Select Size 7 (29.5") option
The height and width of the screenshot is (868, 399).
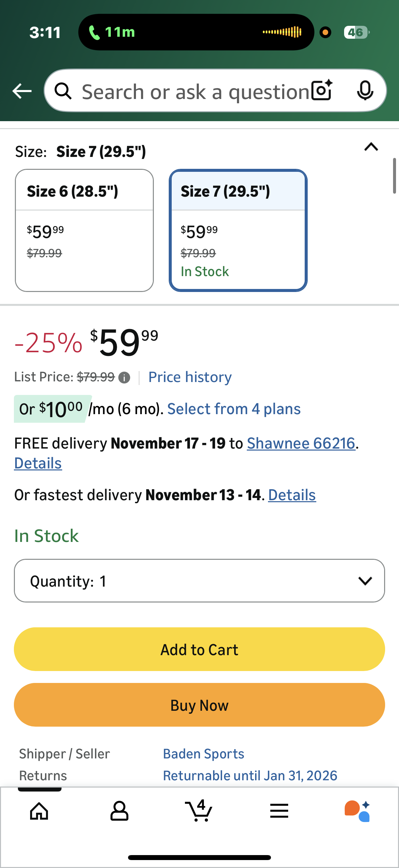238,230
